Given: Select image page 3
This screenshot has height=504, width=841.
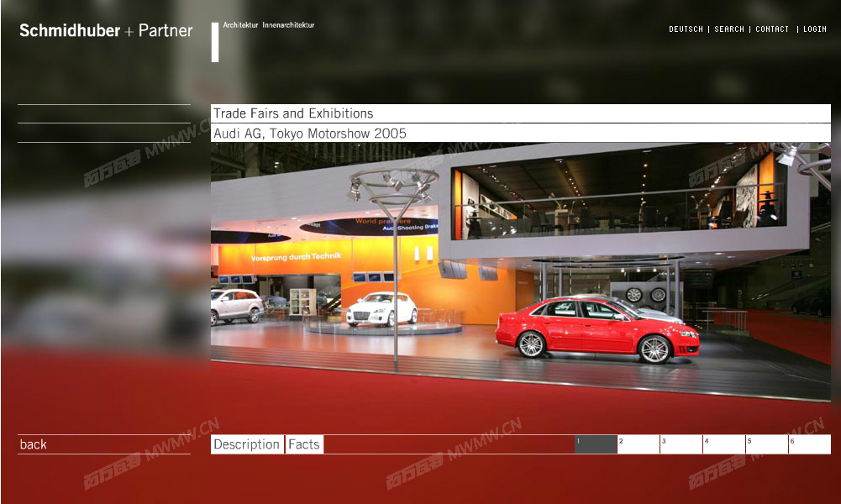Looking at the screenshot, I should (681, 444).
